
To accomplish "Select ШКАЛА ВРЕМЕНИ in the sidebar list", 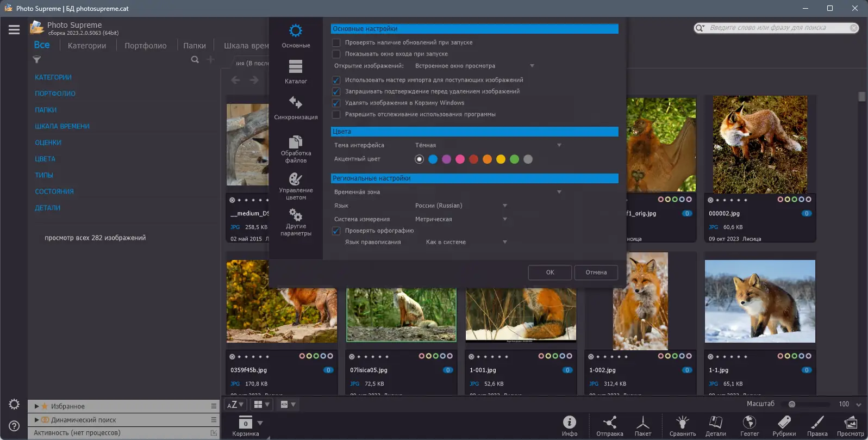I will coord(62,126).
